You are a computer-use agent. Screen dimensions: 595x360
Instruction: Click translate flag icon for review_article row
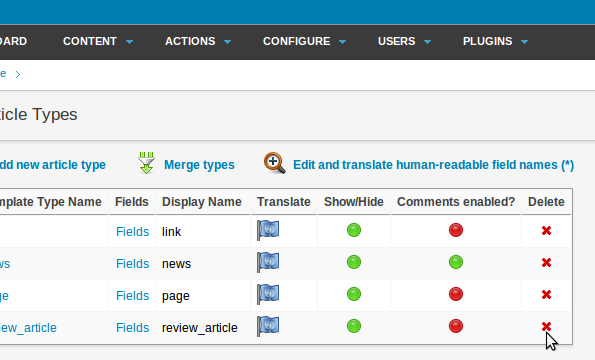coord(268,326)
